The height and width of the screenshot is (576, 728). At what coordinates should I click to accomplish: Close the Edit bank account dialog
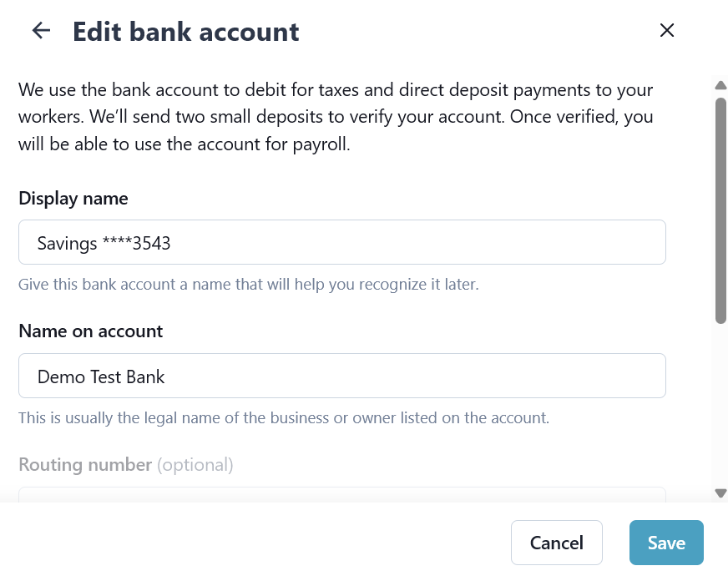coord(667,31)
